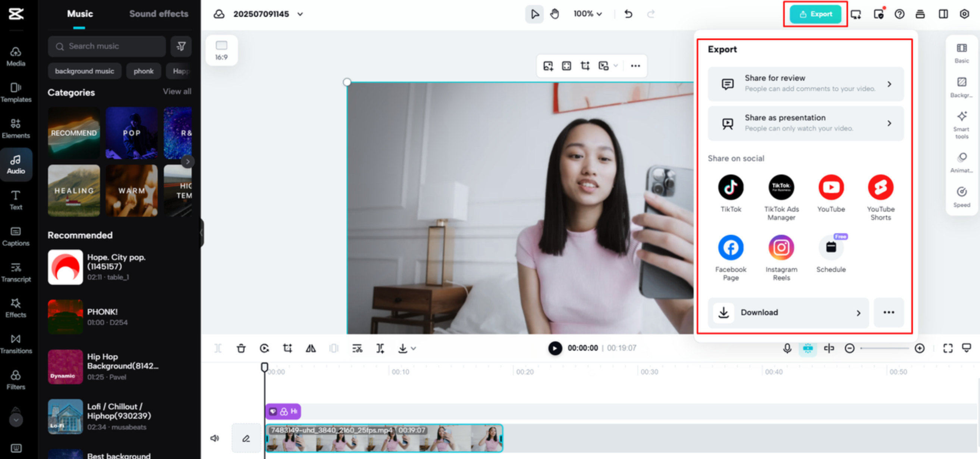Select the background music tag
The height and width of the screenshot is (459, 980).
[84, 71]
